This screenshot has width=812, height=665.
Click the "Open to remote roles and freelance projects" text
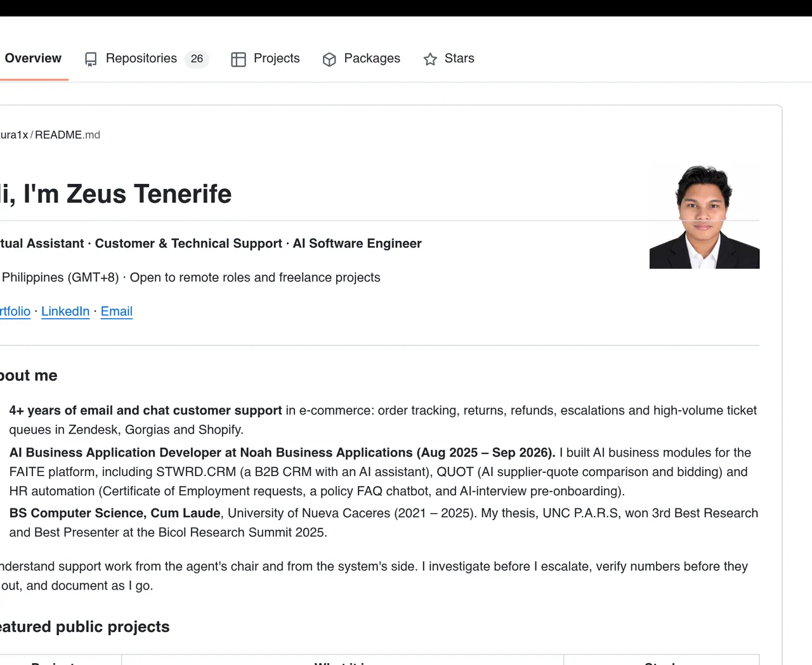[x=255, y=278]
